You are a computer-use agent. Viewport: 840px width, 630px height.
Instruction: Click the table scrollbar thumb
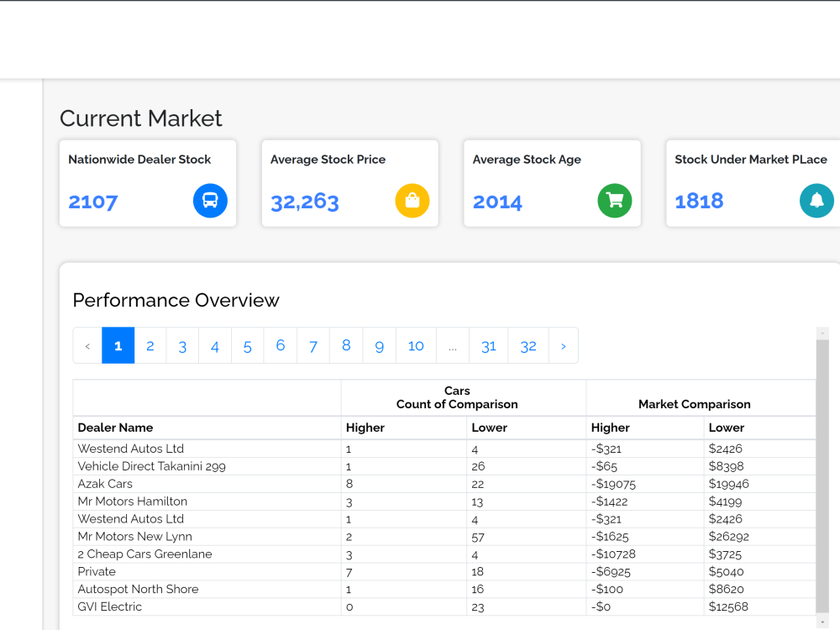(822, 475)
